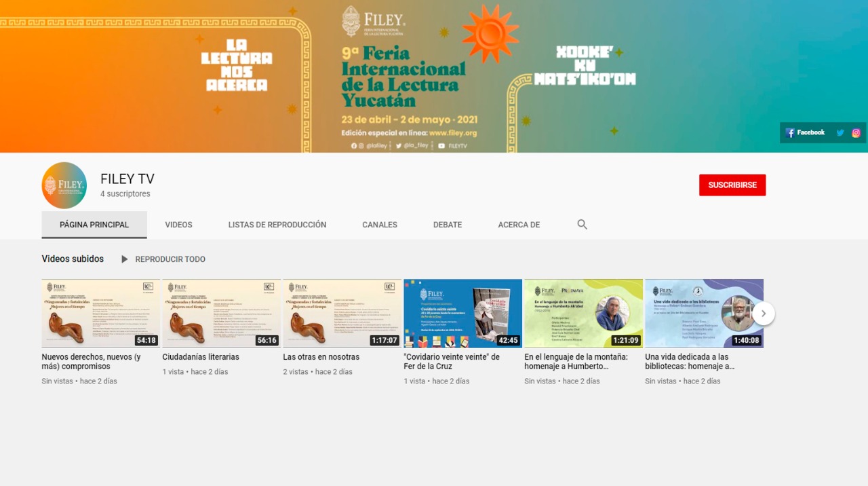Screen dimensions: 868x486
Task: Open the 'Ciudadanías literarias' video title
Action: [201, 357]
